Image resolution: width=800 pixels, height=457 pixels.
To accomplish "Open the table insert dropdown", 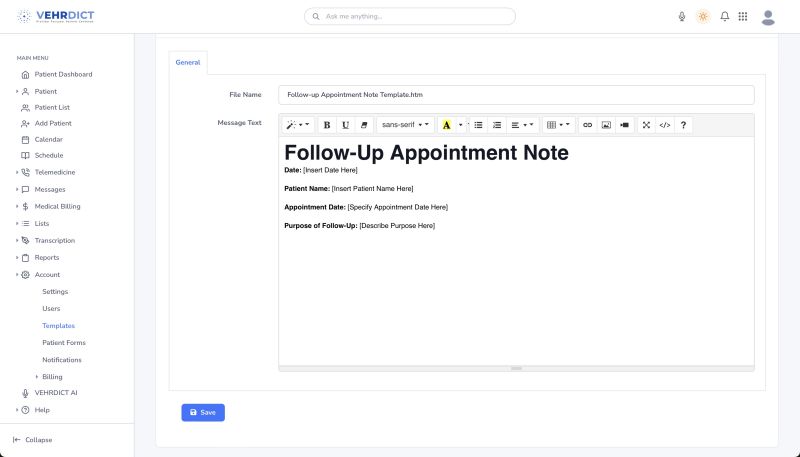I will [x=557, y=125].
